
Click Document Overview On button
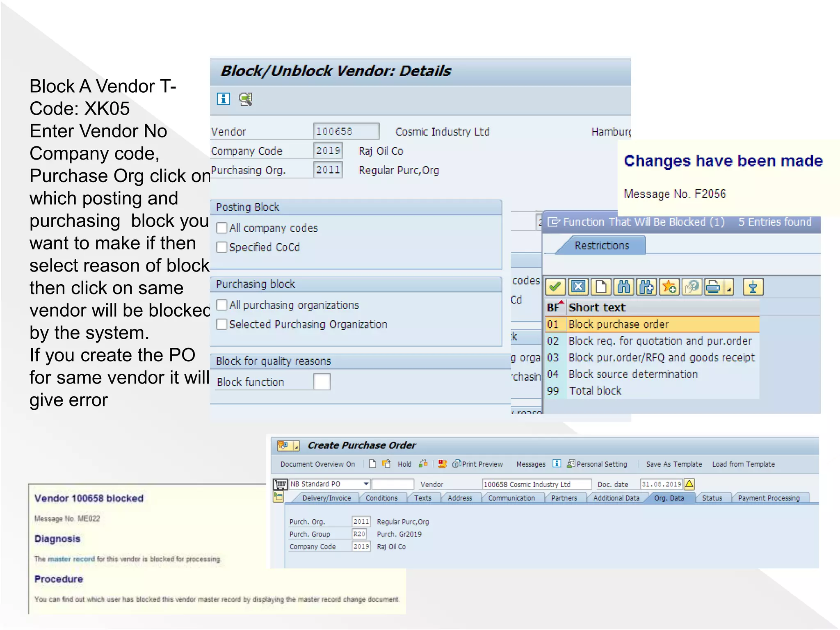[317, 464]
